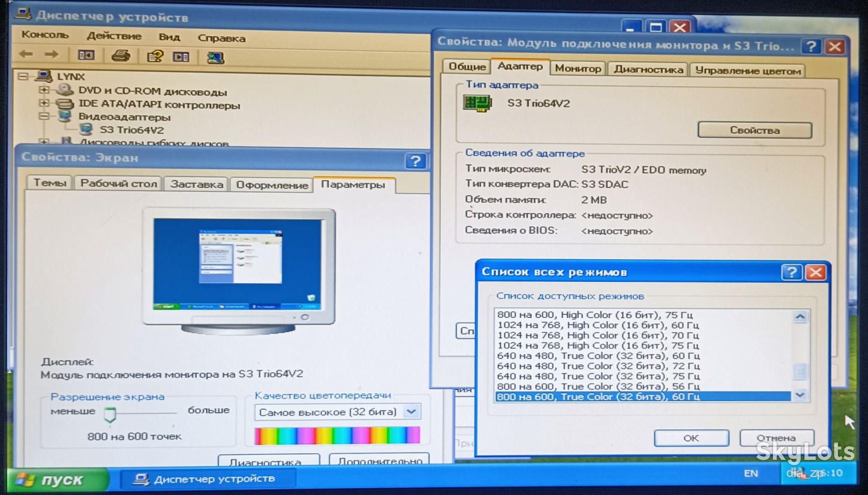Click the help button in Свойства: Модуль window
The image size is (868, 495).
(811, 46)
